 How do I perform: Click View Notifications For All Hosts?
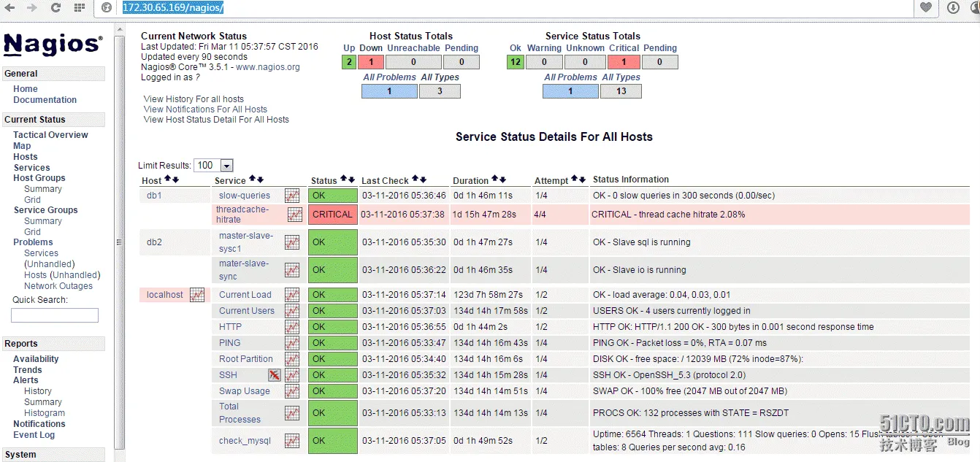point(205,109)
